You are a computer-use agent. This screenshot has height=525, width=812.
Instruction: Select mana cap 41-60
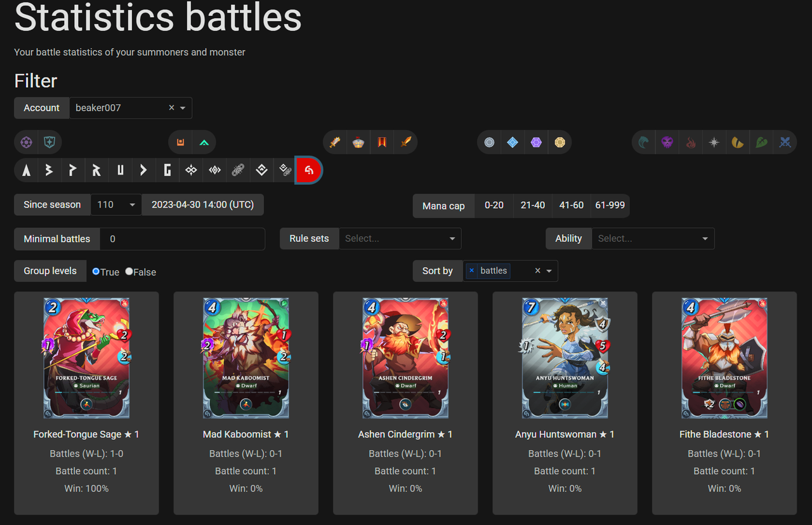[x=572, y=205]
